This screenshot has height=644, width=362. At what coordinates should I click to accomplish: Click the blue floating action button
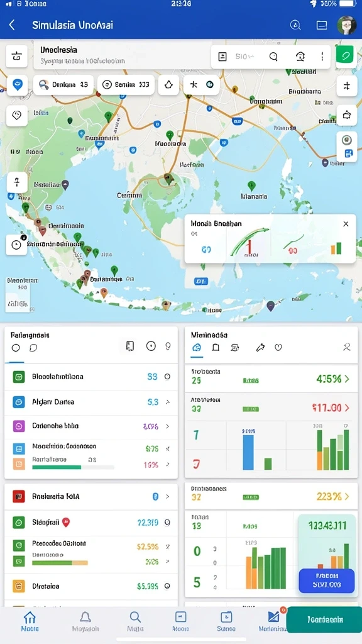click(x=327, y=580)
